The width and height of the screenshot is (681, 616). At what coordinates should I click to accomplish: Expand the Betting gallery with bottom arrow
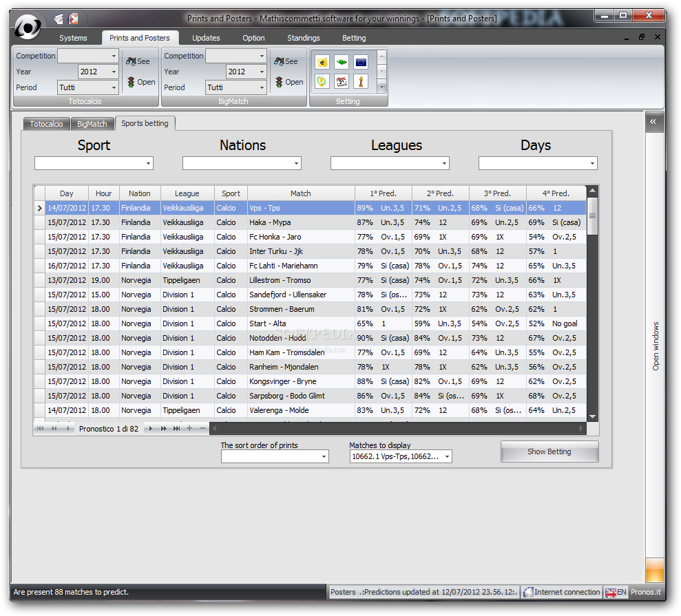381,87
